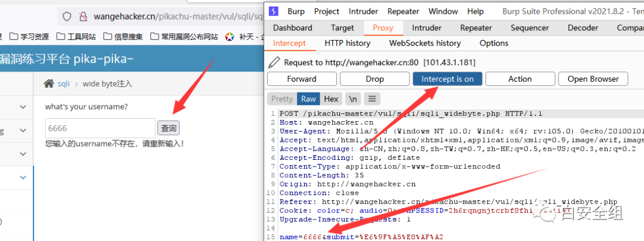Click the Accept-Encoding header line
Image resolution: width=644 pixels, height=241 pixels.
click(350, 157)
